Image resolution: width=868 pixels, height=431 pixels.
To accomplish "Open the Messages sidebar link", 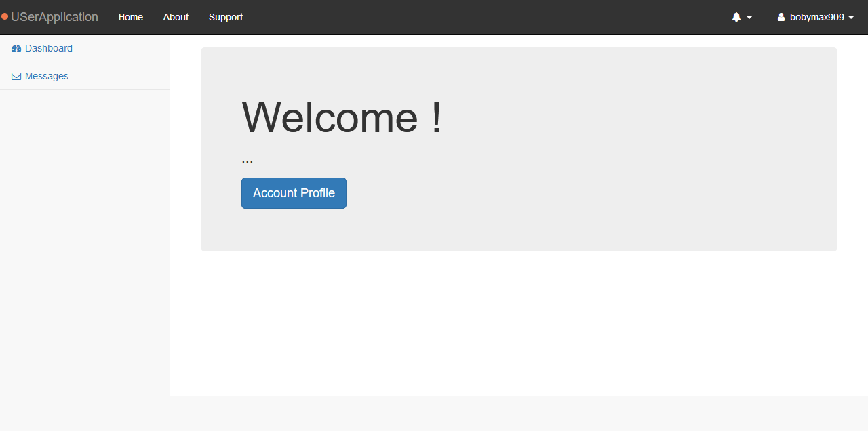I will pos(47,77).
